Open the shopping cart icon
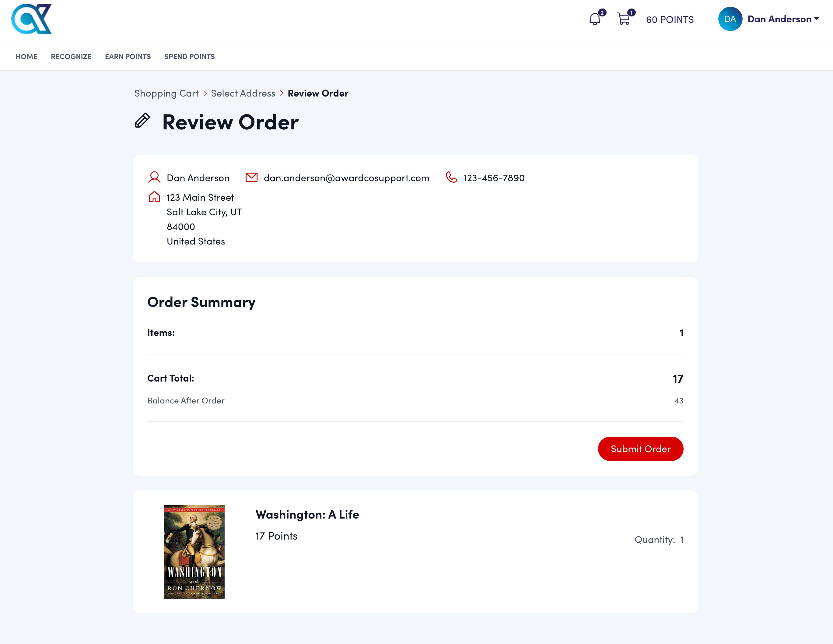Image resolution: width=833 pixels, height=644 pixels. [624, 19]
